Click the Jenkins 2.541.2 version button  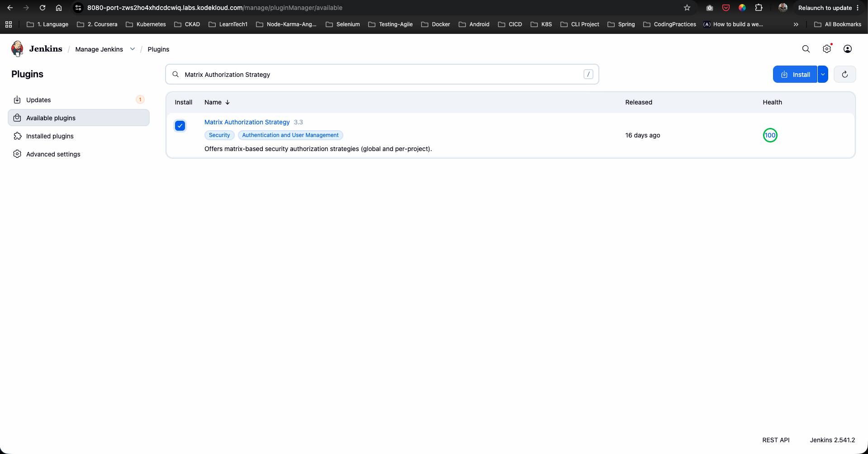pyautogui.click(x=832, y=440)
